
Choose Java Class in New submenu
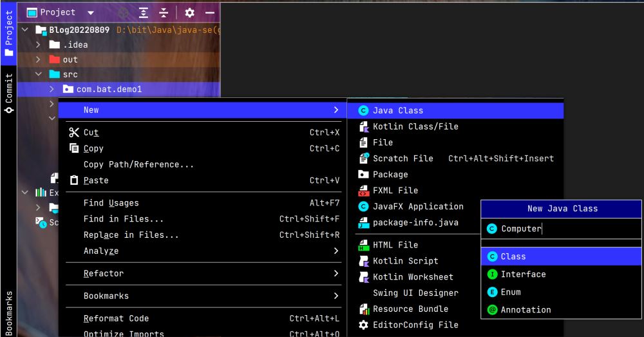[397, 110]
